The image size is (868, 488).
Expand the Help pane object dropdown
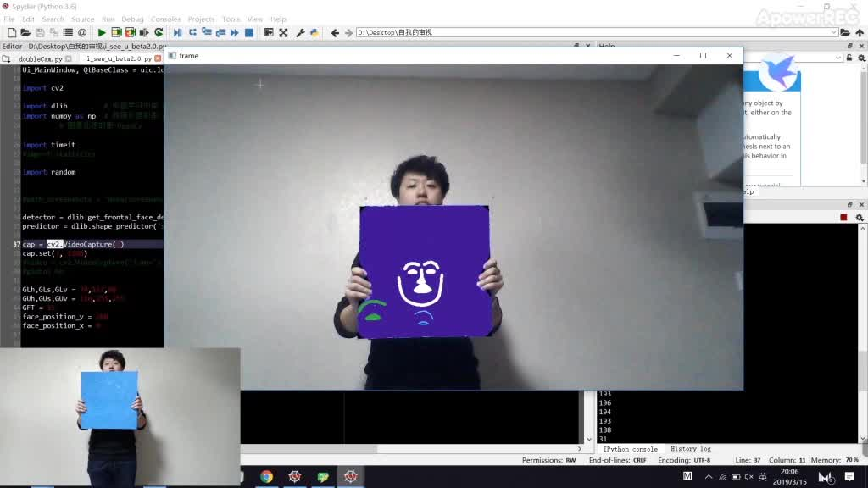coord(838,58)
